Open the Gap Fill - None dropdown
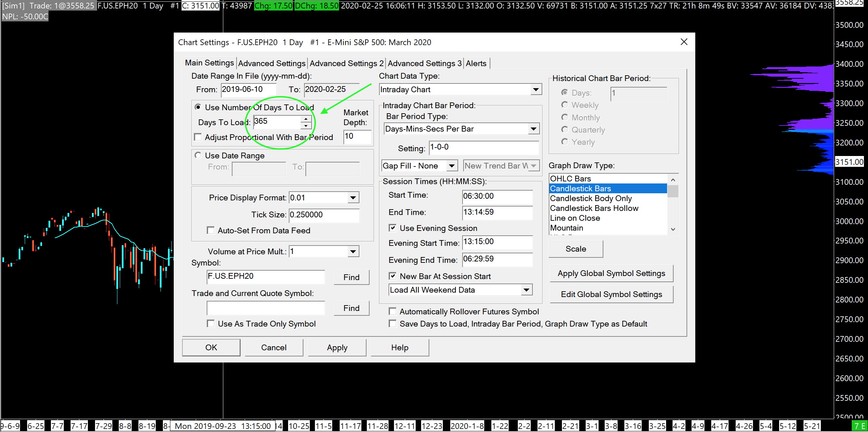The height and width of the screenshot is (432, 868). (451, 166)
